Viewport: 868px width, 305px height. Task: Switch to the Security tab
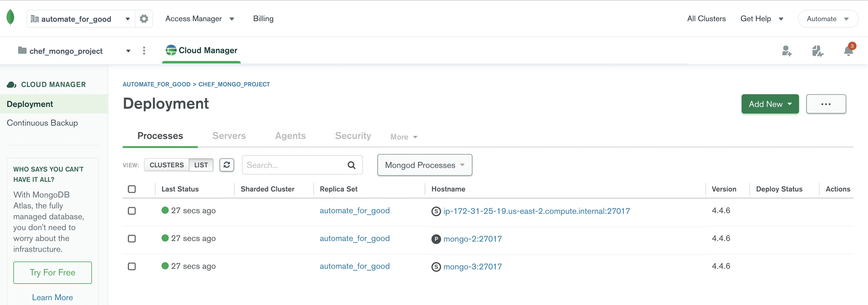353,136
